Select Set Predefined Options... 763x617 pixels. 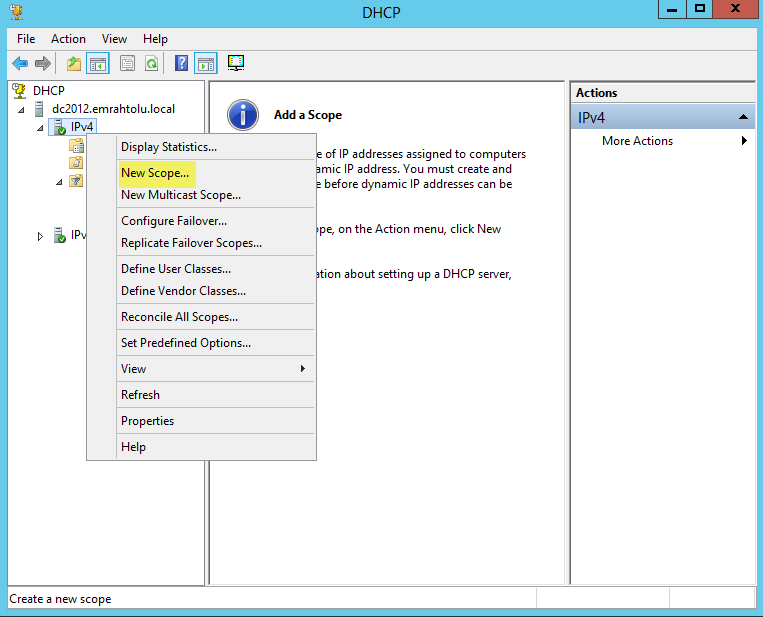point(215,343)
